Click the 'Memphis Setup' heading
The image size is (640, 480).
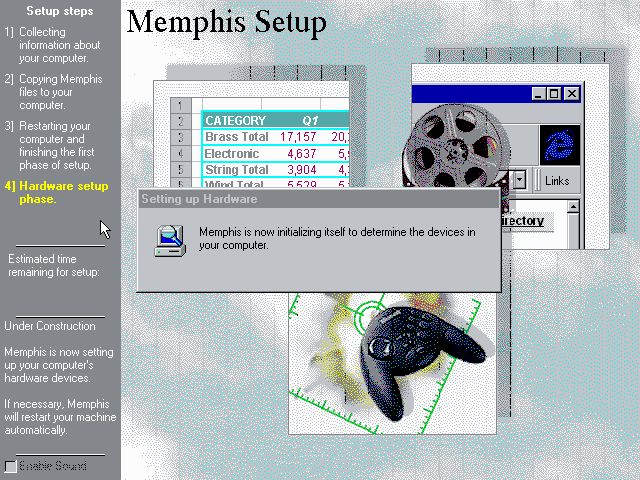227,22
